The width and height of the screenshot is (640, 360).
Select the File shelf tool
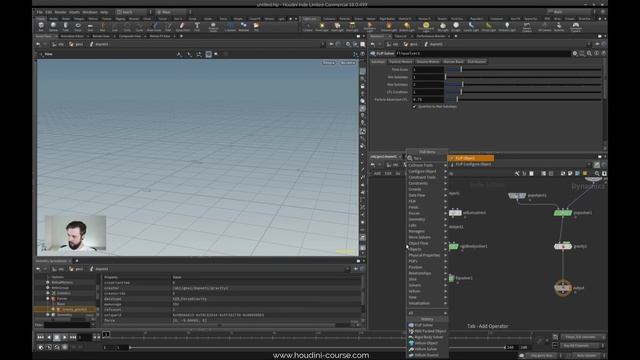[256, 27]
